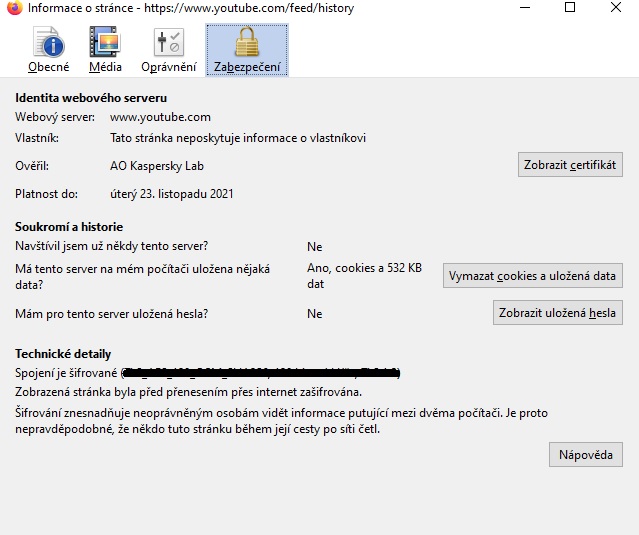The image size is (639, 535).
Task: Minimize the page info window
Action: [525, 7]
